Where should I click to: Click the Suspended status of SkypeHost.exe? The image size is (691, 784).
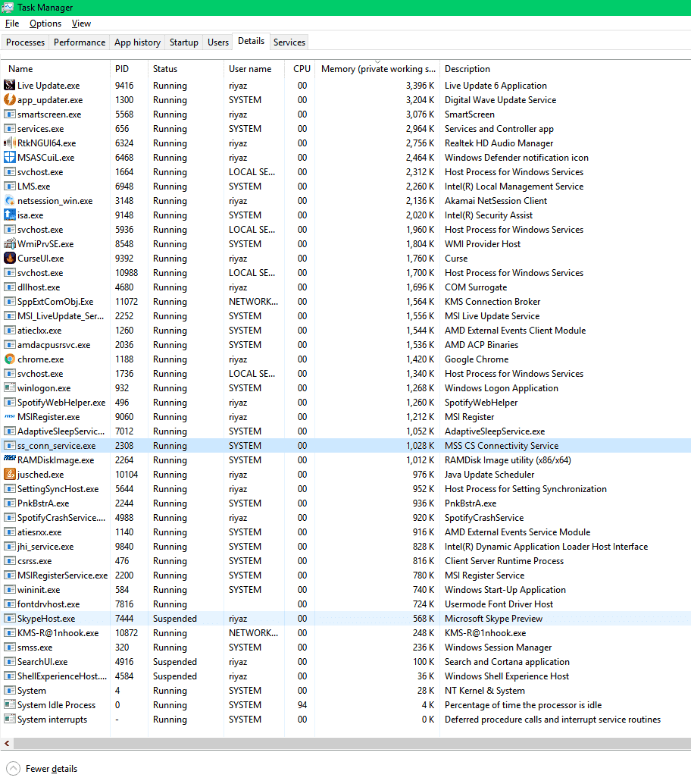[x=175, y=618]
